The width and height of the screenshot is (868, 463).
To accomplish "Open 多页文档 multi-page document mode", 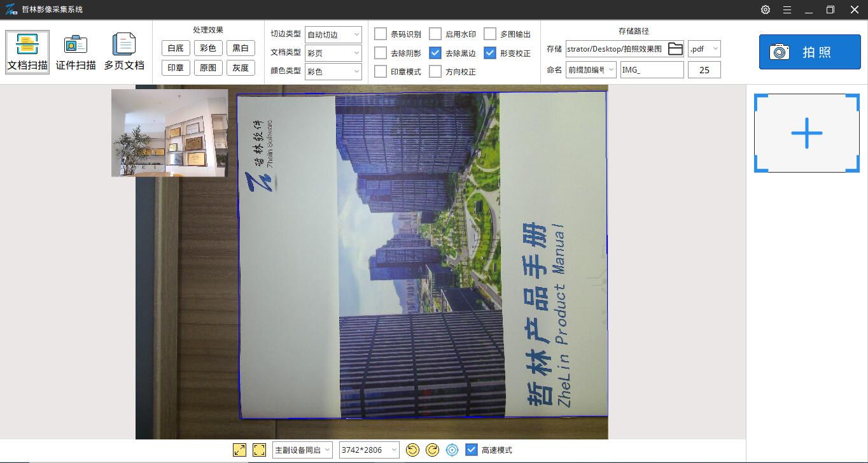I will coord(125,51).
